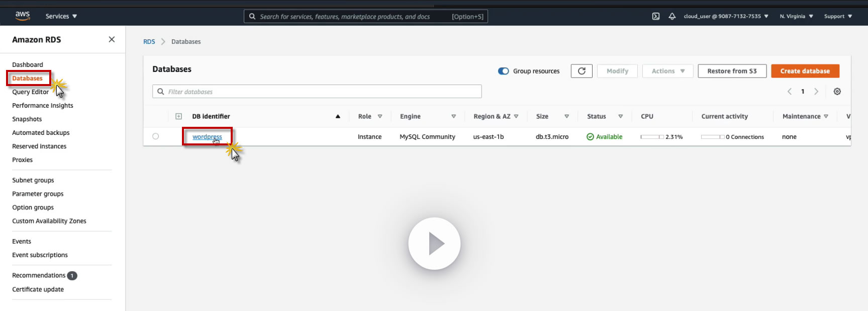Go to next page of databases
The image size is (868, 311).
816,92
